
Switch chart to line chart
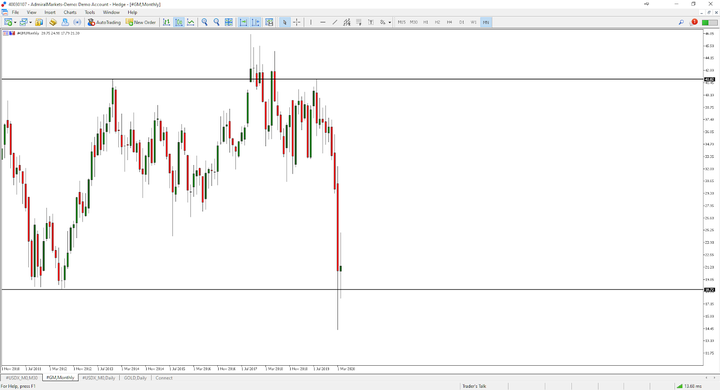point(191,22)
